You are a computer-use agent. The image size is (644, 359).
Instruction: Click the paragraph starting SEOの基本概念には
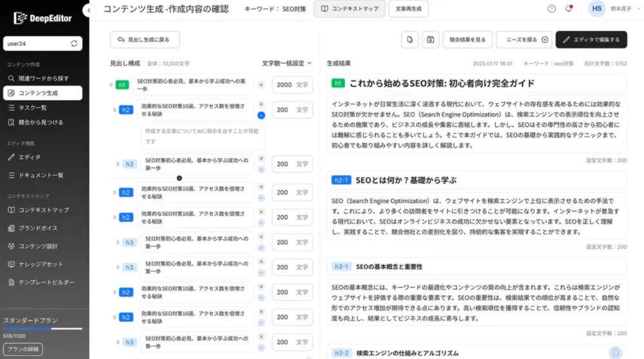477,303
